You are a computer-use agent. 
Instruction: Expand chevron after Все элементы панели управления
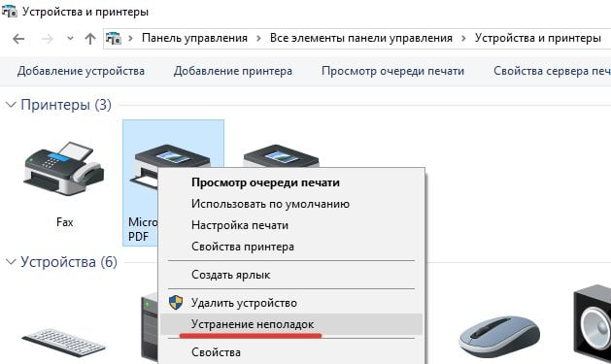click(x=463, y=38)
